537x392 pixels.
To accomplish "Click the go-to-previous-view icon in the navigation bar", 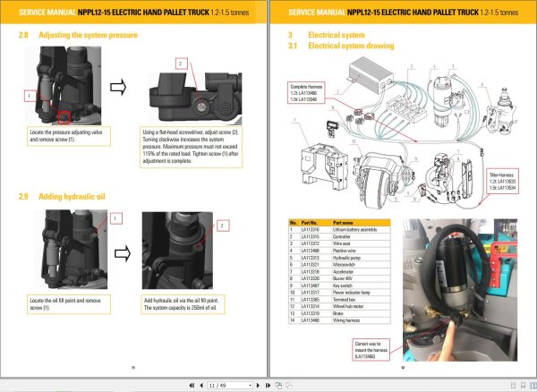I will [x=278, y=386].
